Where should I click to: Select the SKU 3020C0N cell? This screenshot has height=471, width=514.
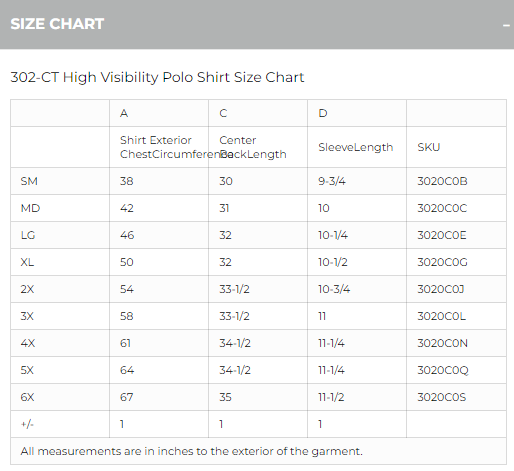point(456,343)
